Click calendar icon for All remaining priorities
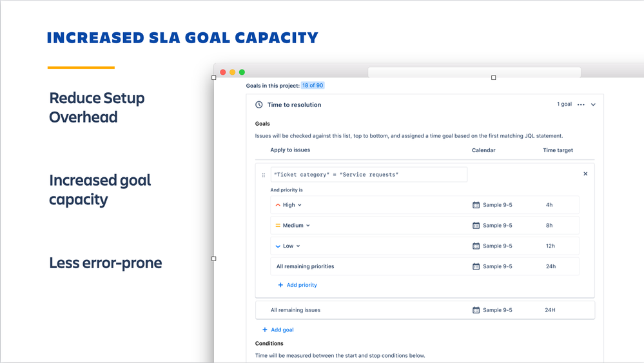The height and width of the screenshot is (363, 644). [476, 266]
